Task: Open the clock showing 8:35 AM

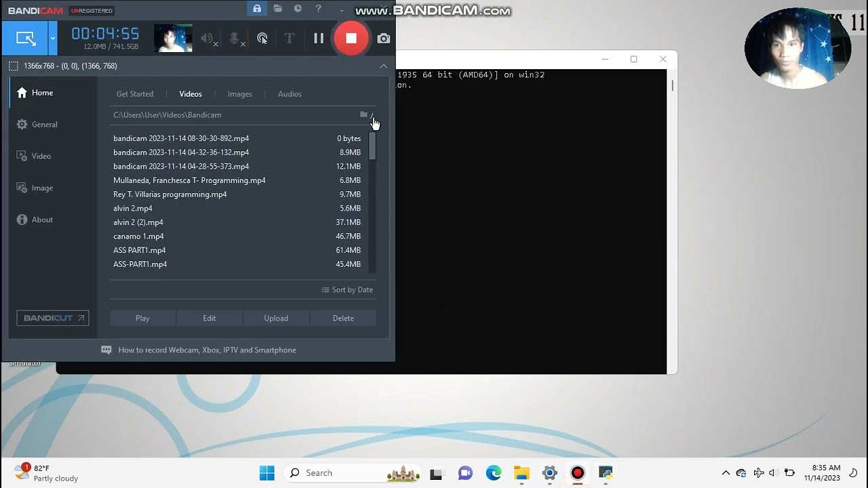Action: [x=822, y=473]
